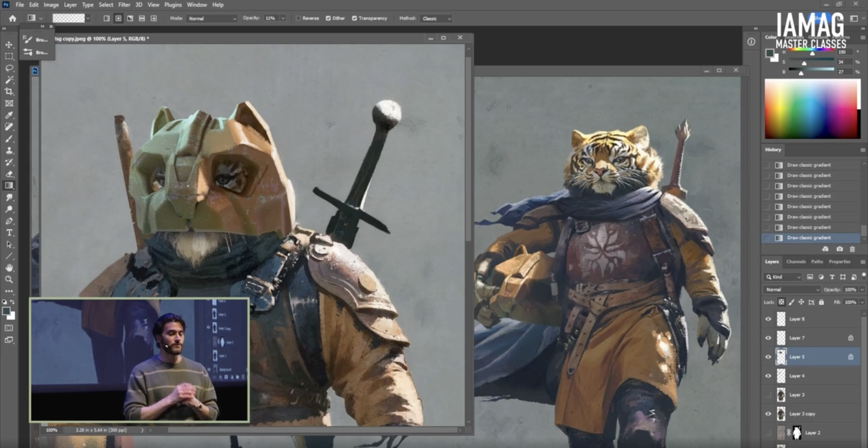
Task: Switch to the Channels tab
Action: coord(796,262)
